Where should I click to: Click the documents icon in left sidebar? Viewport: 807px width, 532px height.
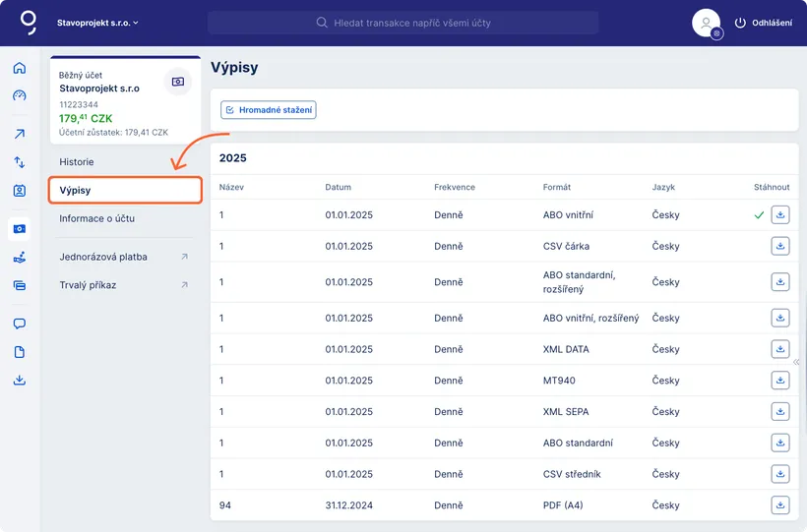pos(19,352)
